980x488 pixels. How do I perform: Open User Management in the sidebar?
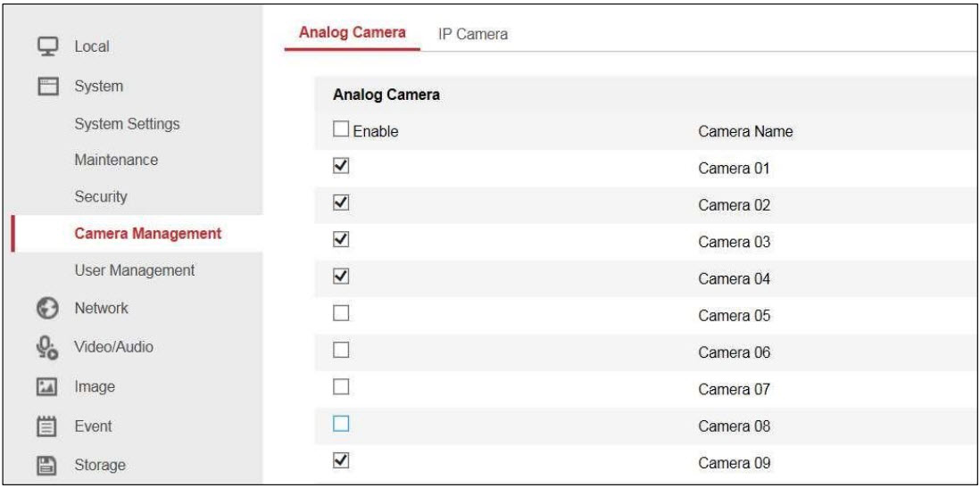pos(134,269)
